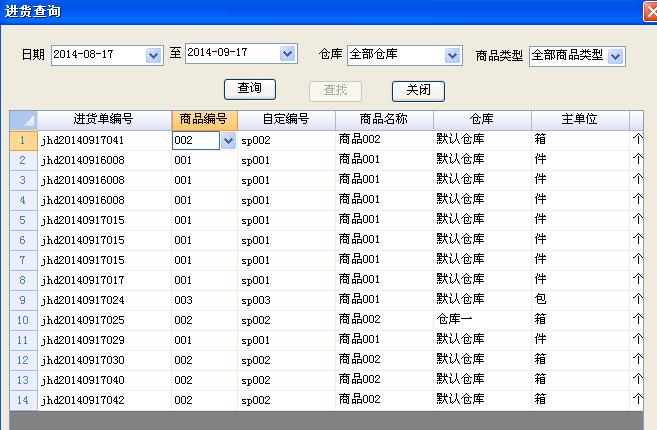Select row header 2
Screen dimensions: 657x430
pyautogui.click(x=23, y=161)
